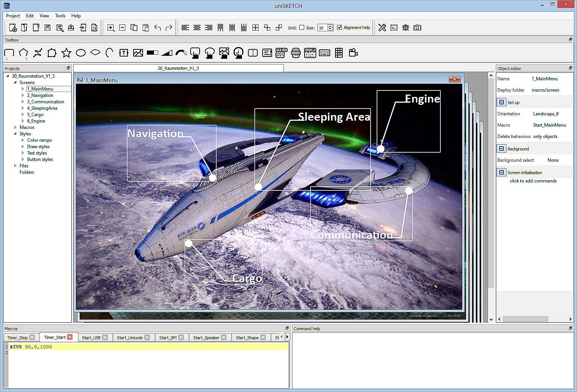Viewport: 577px width, 392px height.
Task: Click the save diskette icon
Action: (x=48, y=28)
